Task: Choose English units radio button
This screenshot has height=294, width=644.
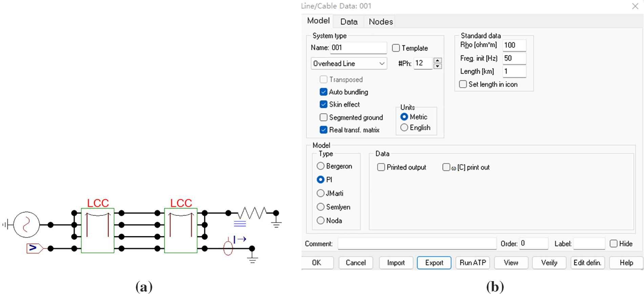Action: [404, 128]
